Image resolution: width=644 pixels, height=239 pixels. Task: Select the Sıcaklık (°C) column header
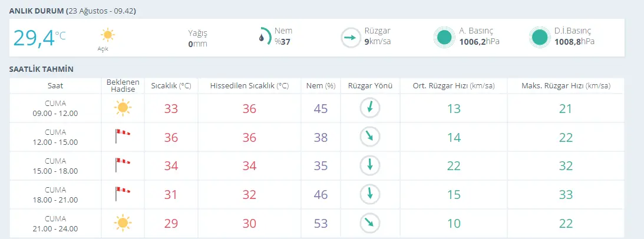click(171, 86)
